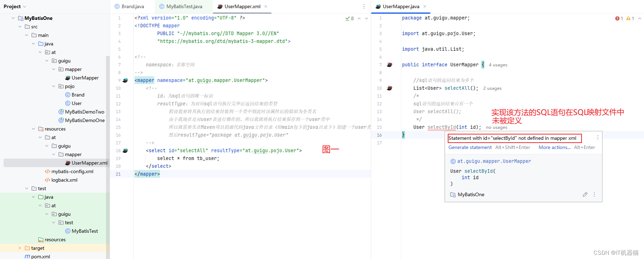Click the warning count indicator in Java editor
This screenshot has width=644, height=259.
point(630,18)
